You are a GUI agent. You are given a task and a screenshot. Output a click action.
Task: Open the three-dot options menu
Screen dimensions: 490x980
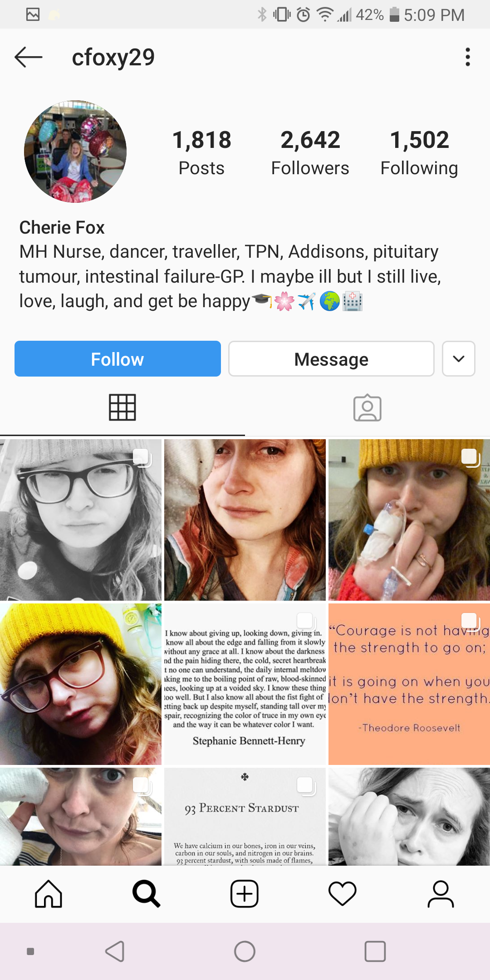click(x=468, y=57)
